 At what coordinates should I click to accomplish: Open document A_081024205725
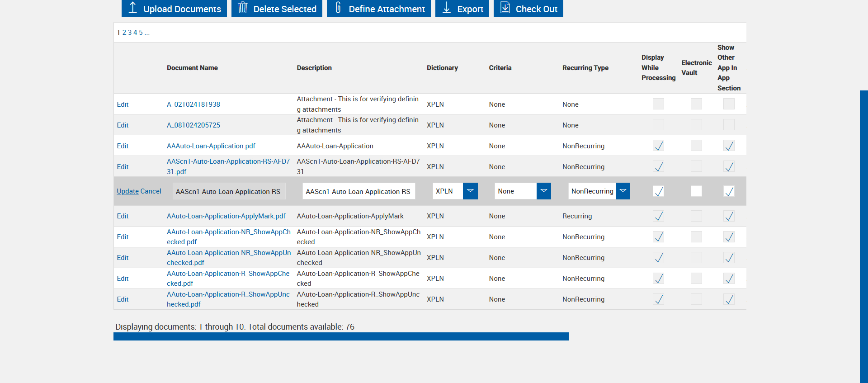pyautogui.click(x=193, y=125)
